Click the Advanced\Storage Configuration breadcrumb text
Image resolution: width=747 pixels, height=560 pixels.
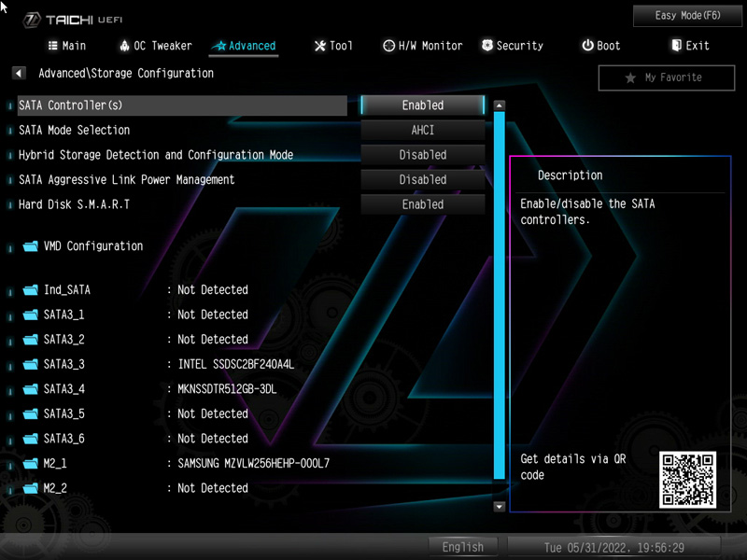point(126,74)
